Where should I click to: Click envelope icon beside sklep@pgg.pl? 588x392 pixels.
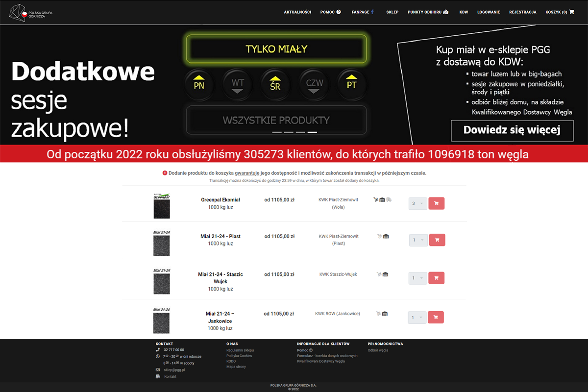[158, 369]
